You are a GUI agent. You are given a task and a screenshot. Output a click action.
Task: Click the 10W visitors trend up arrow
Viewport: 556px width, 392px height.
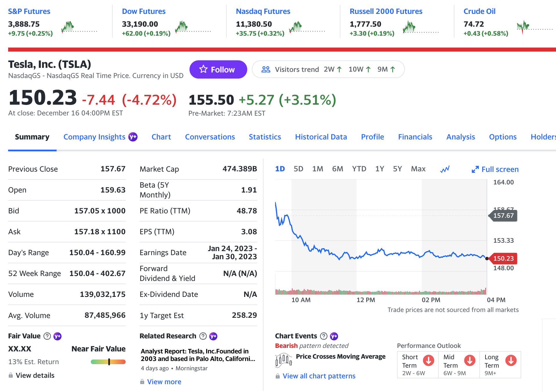click(368, 69)
